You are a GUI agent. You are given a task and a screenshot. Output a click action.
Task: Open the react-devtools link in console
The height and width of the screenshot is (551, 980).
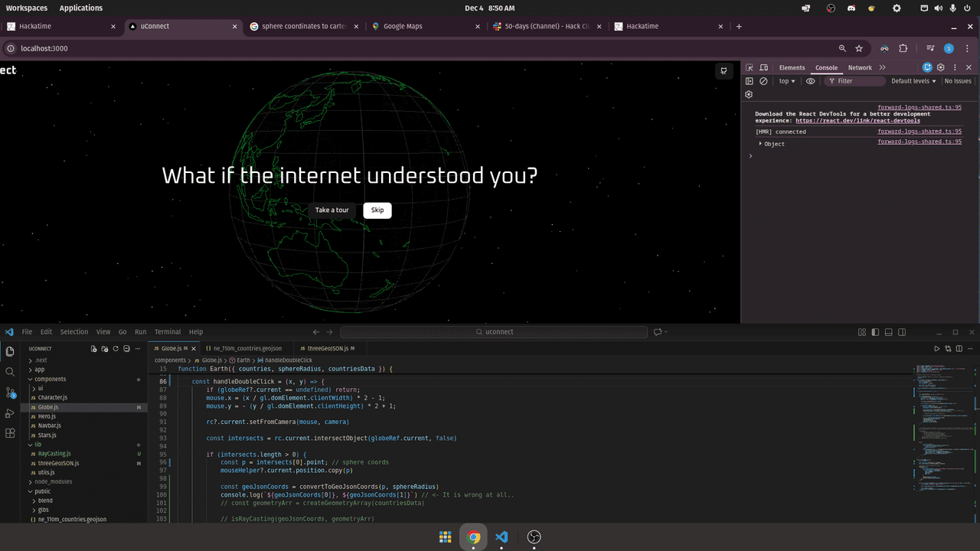(857, 120)
